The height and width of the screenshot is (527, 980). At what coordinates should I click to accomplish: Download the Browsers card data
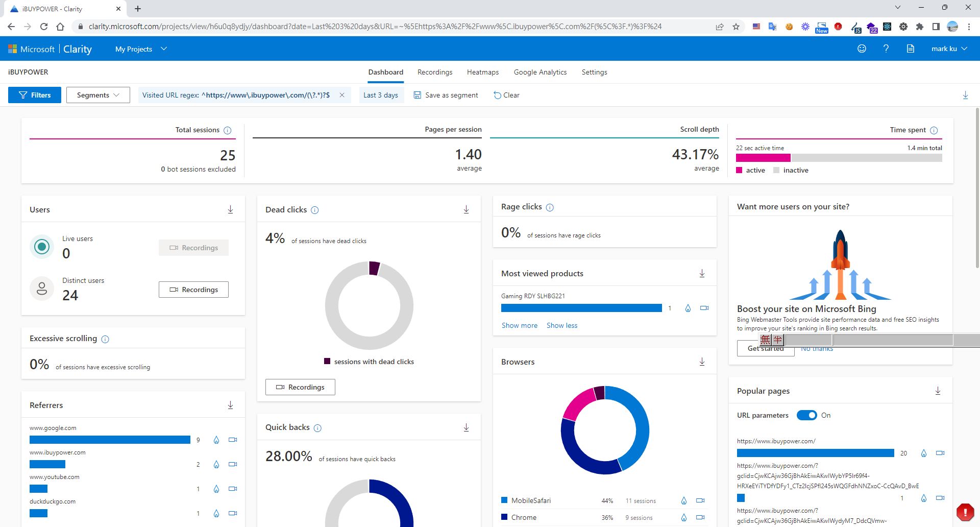(702, 362)
